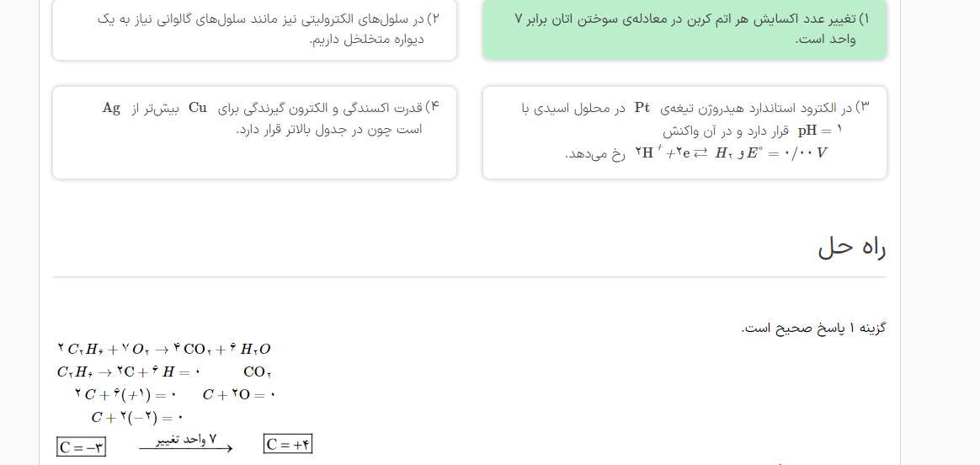
Task: Click the Ag symbol in option 4
Action: 111,108
